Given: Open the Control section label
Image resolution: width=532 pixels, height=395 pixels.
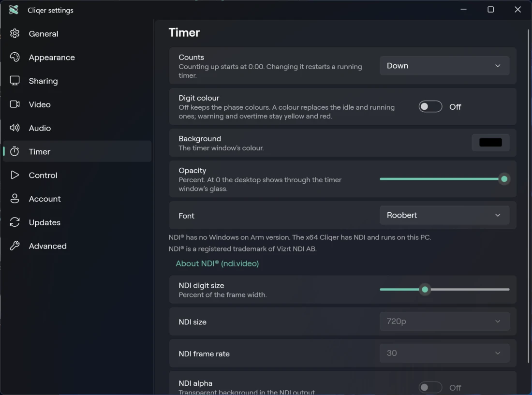Looking at the screenshot, I should pyautogui.click(x=43, y=176).
